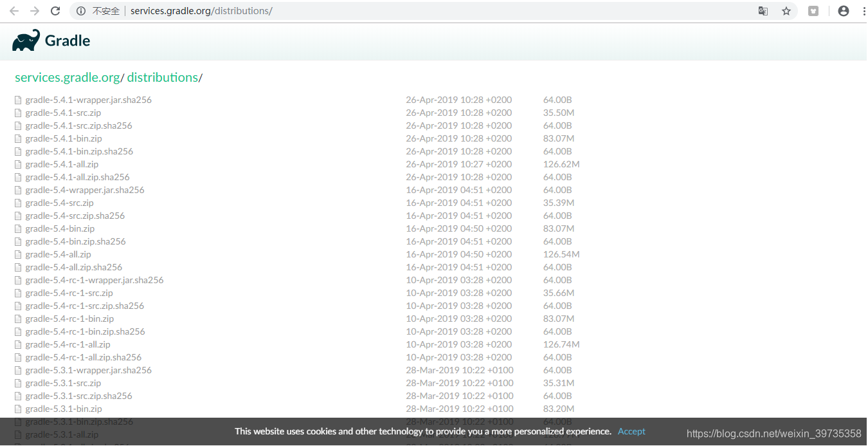View site security info icon

pyautogui.click(x=81, y=11)
